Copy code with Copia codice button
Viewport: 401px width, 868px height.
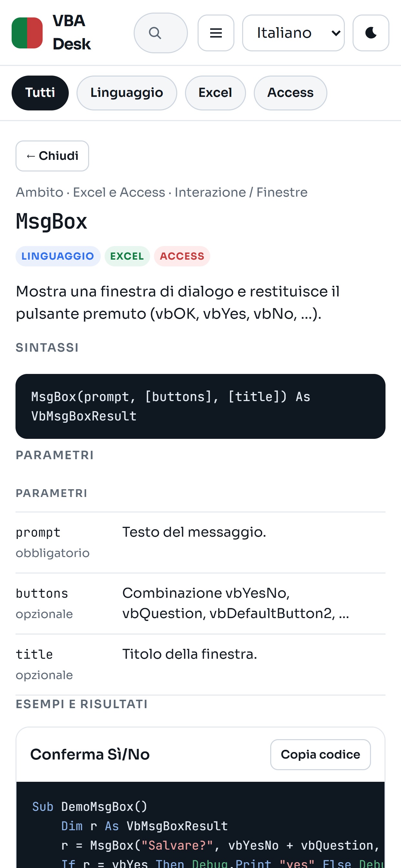point(321,754)
